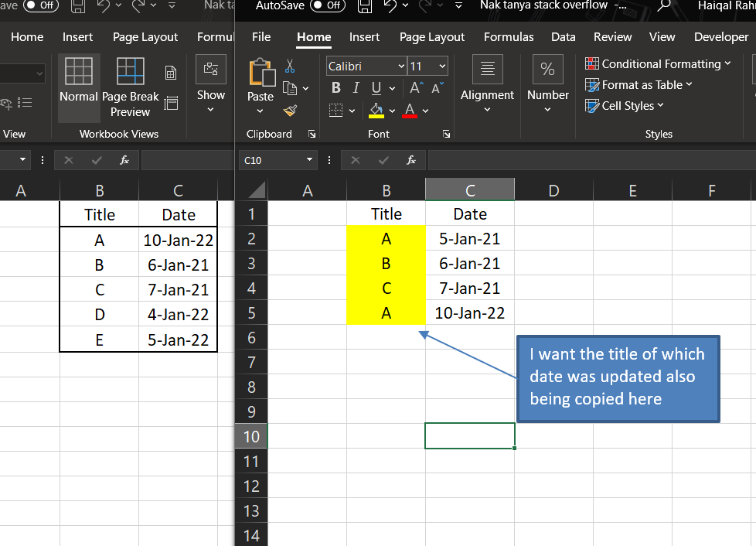This screenshot has width=756, height=546.
Task: Click Insert Function fx in left window
Action: 124,160
